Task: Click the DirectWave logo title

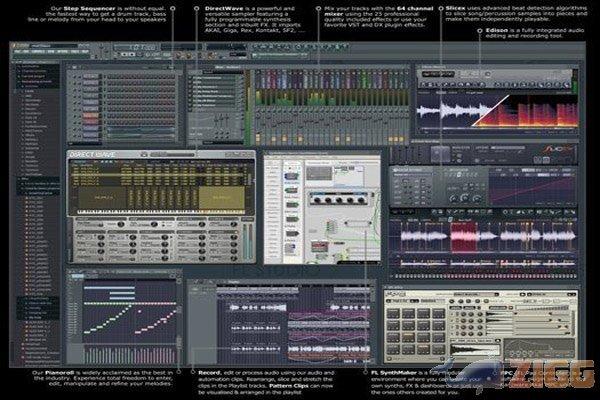Action: click(92, 155)
